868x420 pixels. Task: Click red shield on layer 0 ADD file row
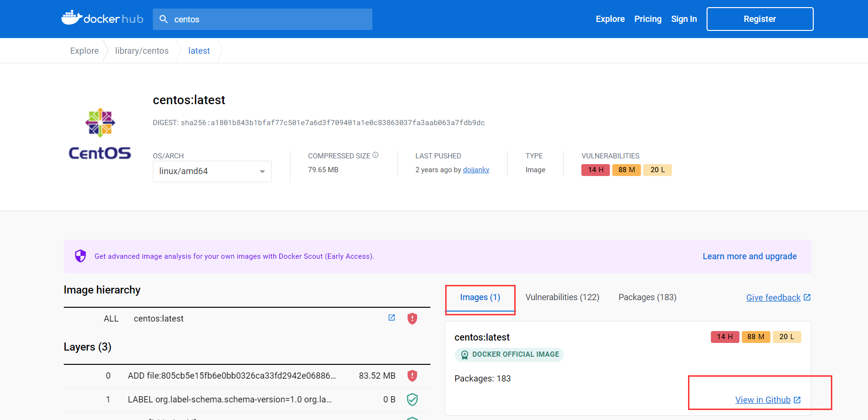(x=412, y=376)
